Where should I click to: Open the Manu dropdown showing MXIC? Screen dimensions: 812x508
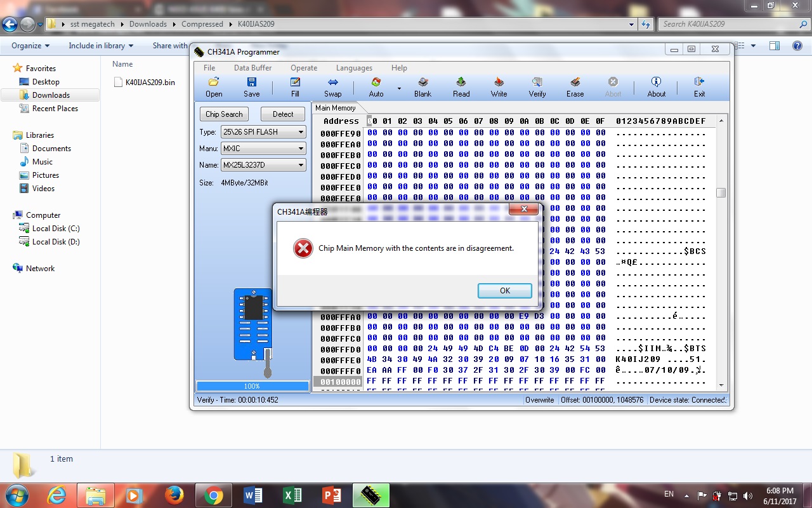[263, 149]
